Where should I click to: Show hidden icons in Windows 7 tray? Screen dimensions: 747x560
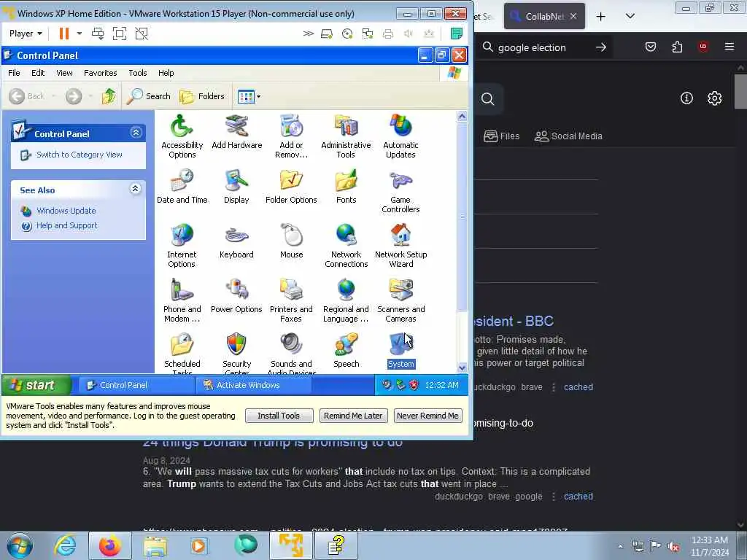620,546
